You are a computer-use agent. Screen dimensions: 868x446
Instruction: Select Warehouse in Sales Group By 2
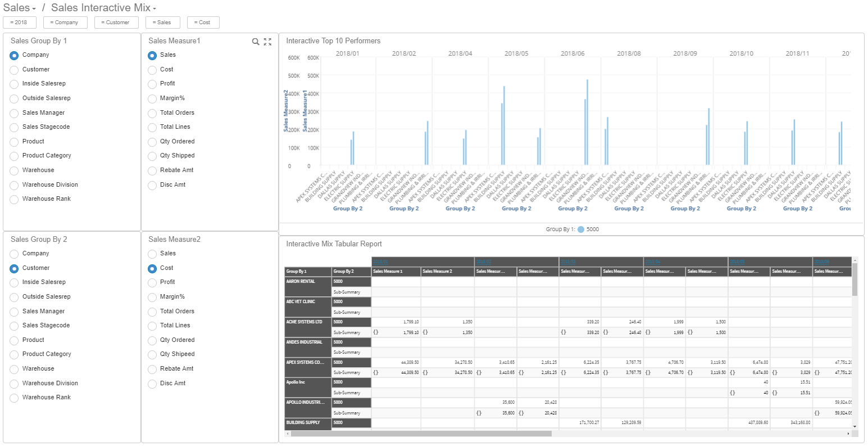[x=13, y=368]
